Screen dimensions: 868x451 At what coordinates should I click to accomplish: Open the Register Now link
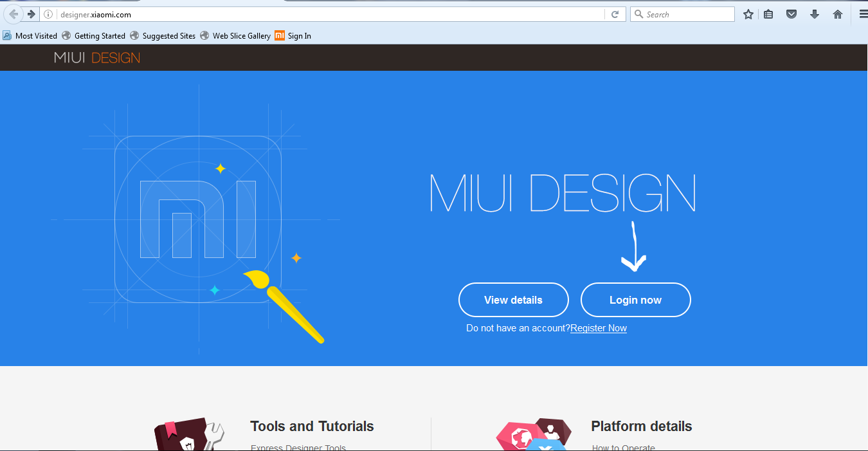(x=598, y=328)
